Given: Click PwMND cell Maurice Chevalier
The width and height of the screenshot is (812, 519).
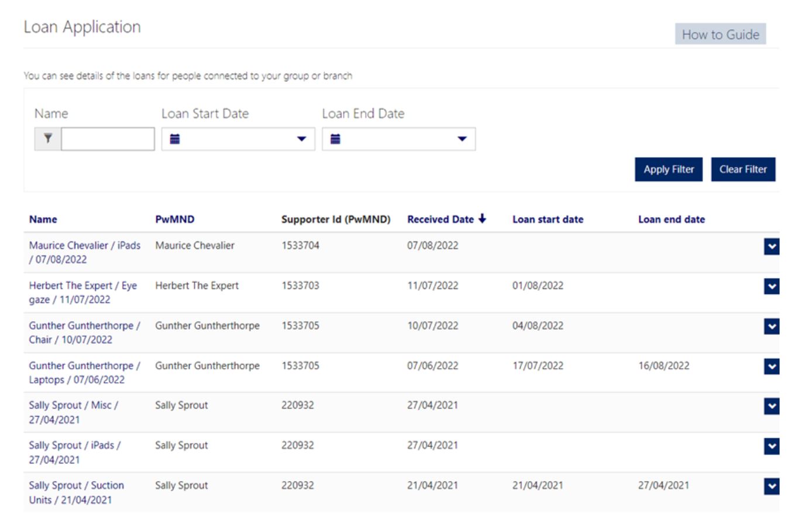Looking at the screenshot, I should (195, 245).
